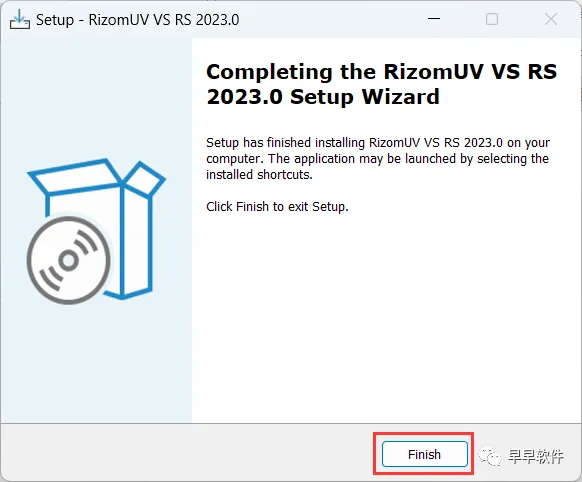The image size is (582, 482).
Task: Click the installer download icon in title bar
Action: 20,19
